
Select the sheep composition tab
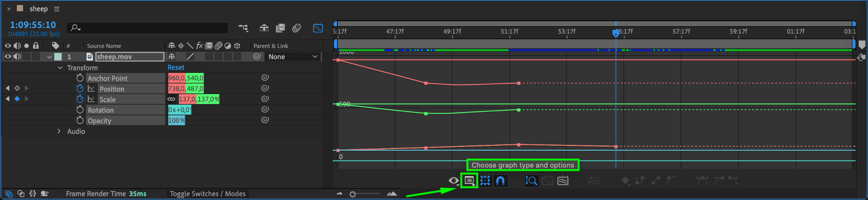click(x=39, y=9)
